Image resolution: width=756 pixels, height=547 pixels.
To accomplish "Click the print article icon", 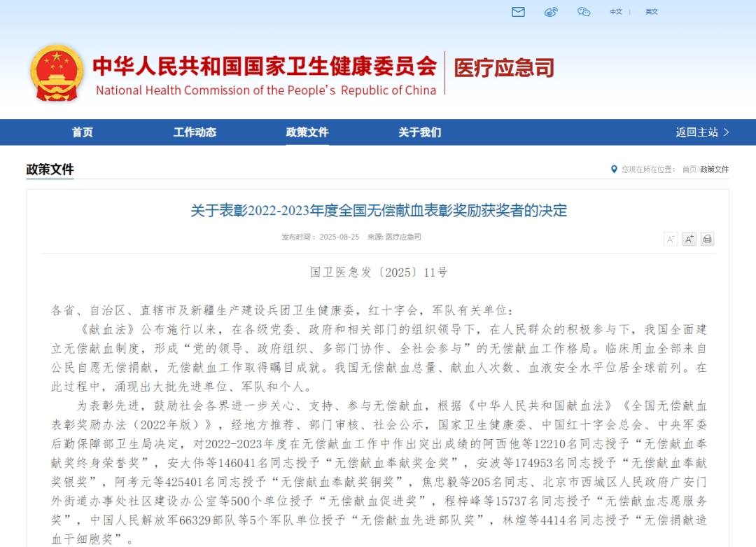I will (707, 239).
